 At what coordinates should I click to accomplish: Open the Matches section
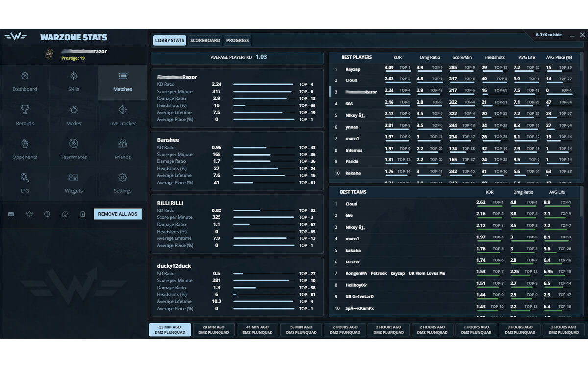coord(122,81)
